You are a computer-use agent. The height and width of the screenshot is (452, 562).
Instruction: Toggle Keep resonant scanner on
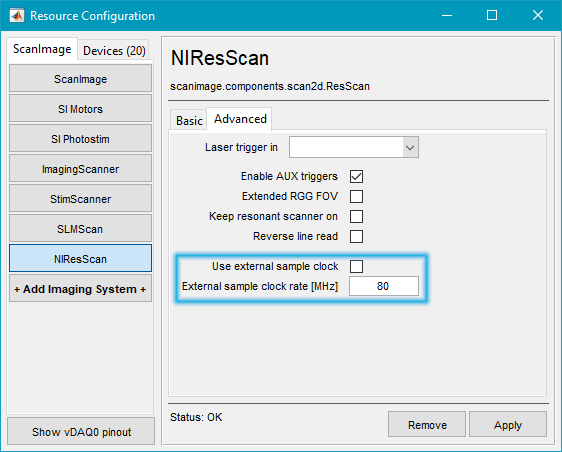[356, 217]
